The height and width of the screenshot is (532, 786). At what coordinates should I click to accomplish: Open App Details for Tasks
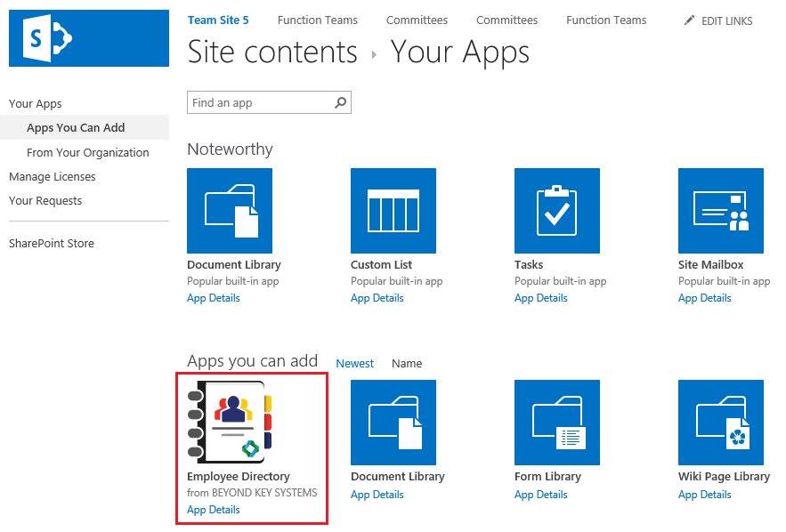coord(540,298)
